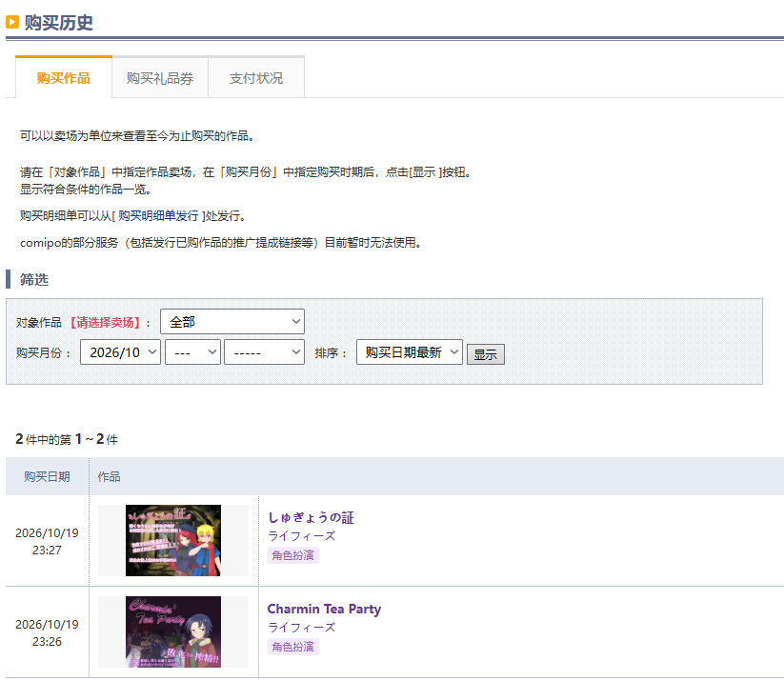Image resolution: width=784 pixels, height=681 pixels.
Task: Open the dropdown showing -----
Action: tap(264, 352)
